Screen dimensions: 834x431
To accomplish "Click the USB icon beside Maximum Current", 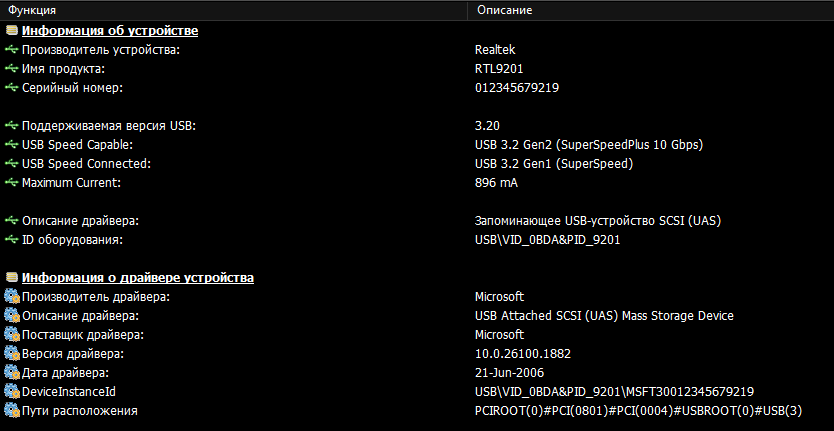I will tap(11, 183).
